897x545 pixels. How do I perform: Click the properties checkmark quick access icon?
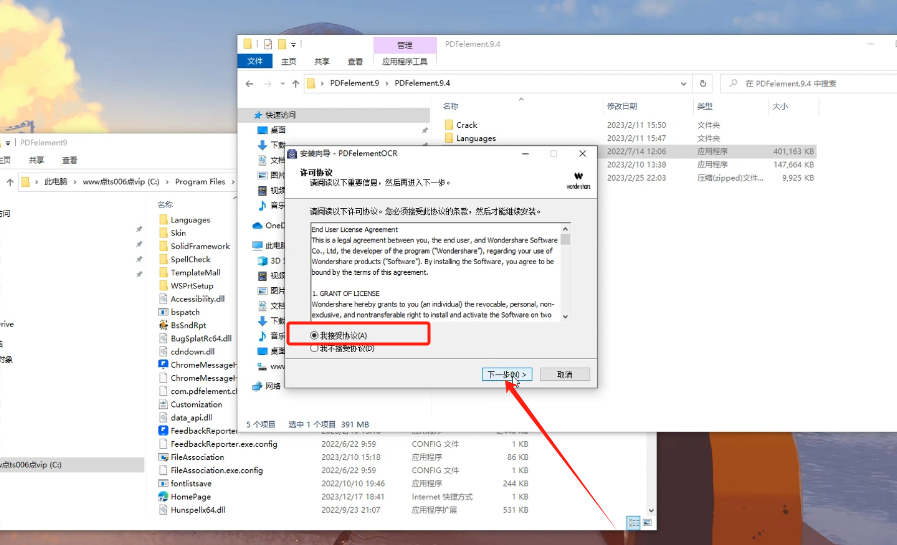point(268,44)
